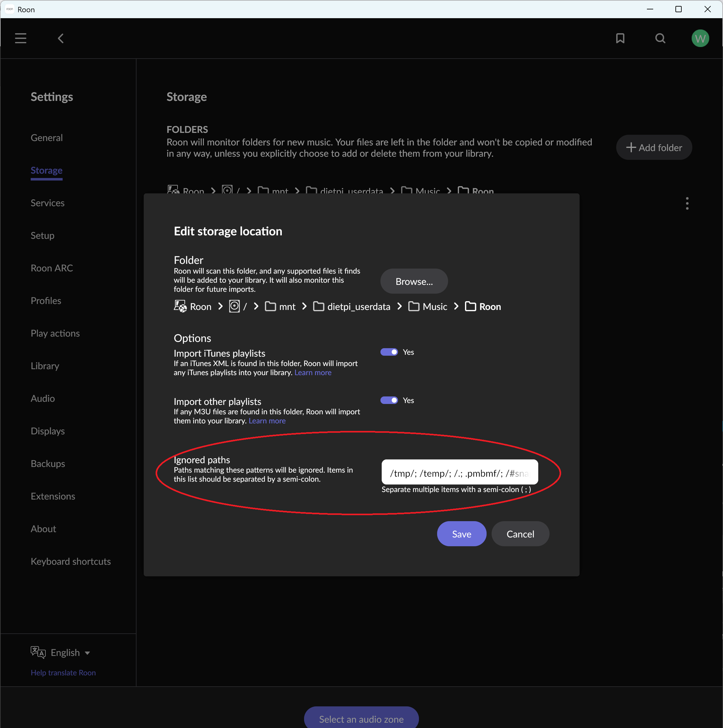Image resolution: width=723 pixels, height=728 pixels.
Task: Disable Import iTunes playlists
Action: coord(389,352)
